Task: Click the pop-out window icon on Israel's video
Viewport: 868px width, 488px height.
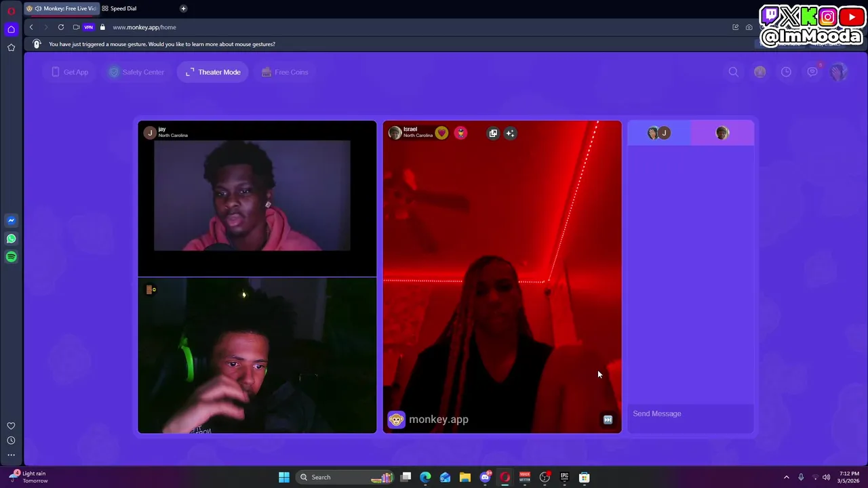Action: pos(493,134)
